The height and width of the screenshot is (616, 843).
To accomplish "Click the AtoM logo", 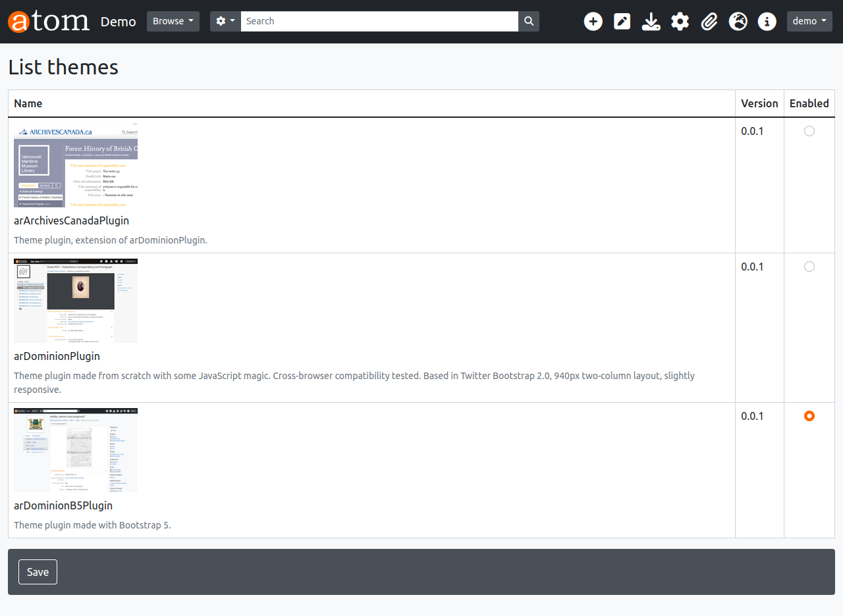I will pyautogui.click(x=49, y=21).
